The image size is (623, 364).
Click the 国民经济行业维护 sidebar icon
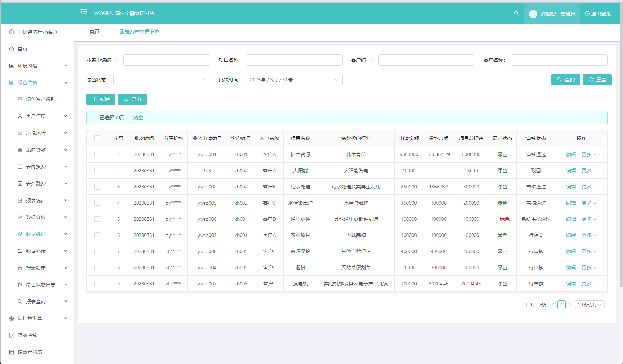coord(12,32)
